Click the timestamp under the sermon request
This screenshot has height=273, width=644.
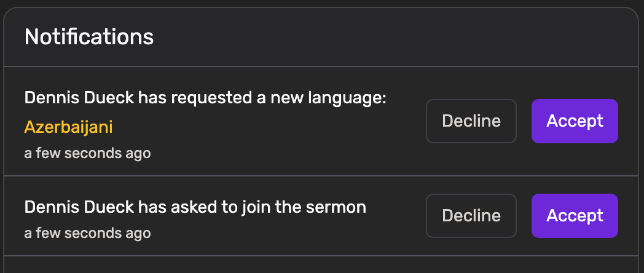tap(87, 233)
